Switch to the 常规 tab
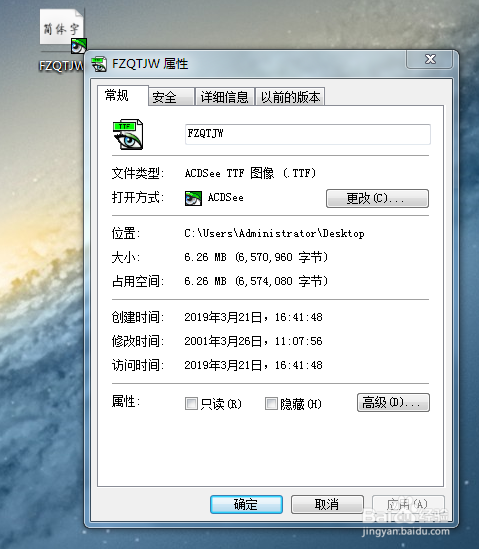479x549 pixels. pyautogui.click(x=123, y=95)
